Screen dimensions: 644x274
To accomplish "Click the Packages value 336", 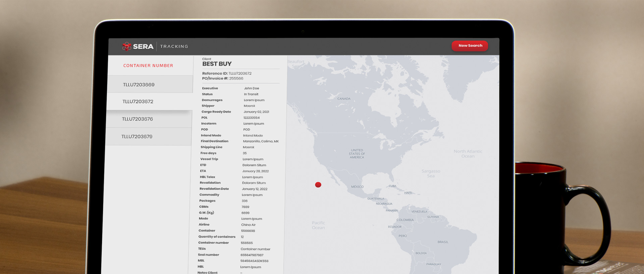I will point(245,201).
